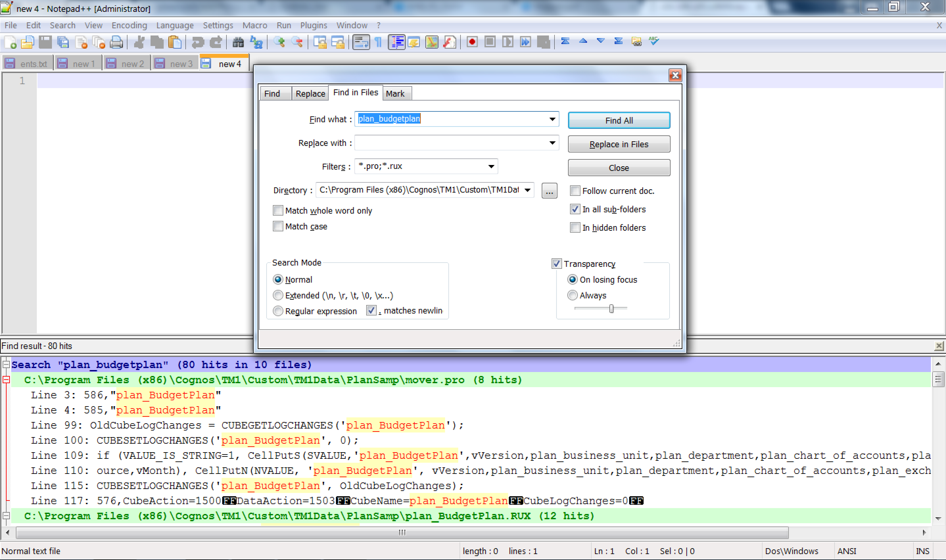The image size is (946, 560).
Task: Expand the Directory path dropdown
Action: pos(527,191)
